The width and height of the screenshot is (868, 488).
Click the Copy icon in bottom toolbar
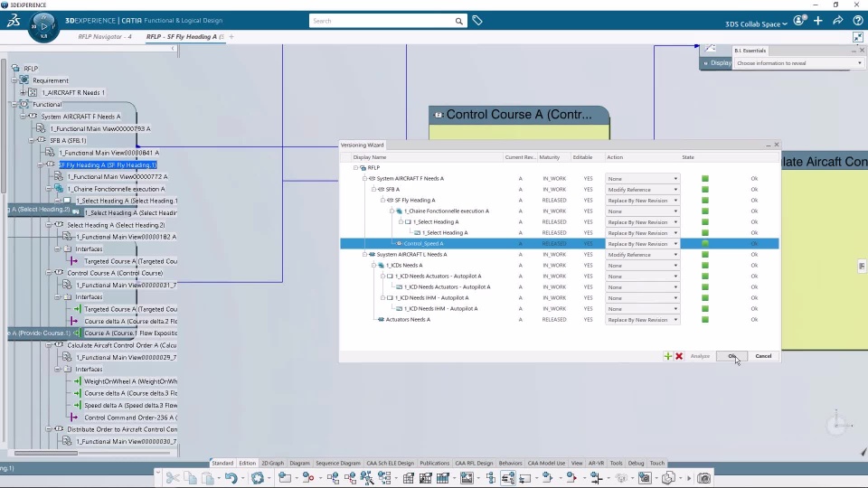click(x=190, y=477)
